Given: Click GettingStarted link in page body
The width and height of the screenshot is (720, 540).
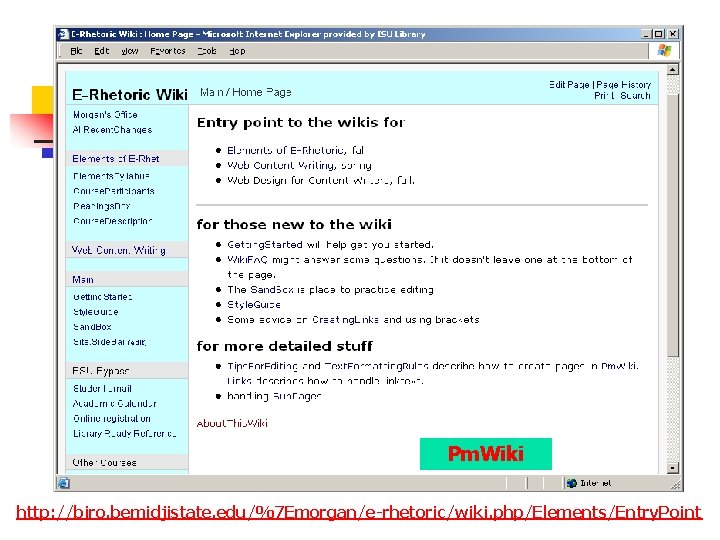Looking at the screenshot, I should [x=265, y=245].
